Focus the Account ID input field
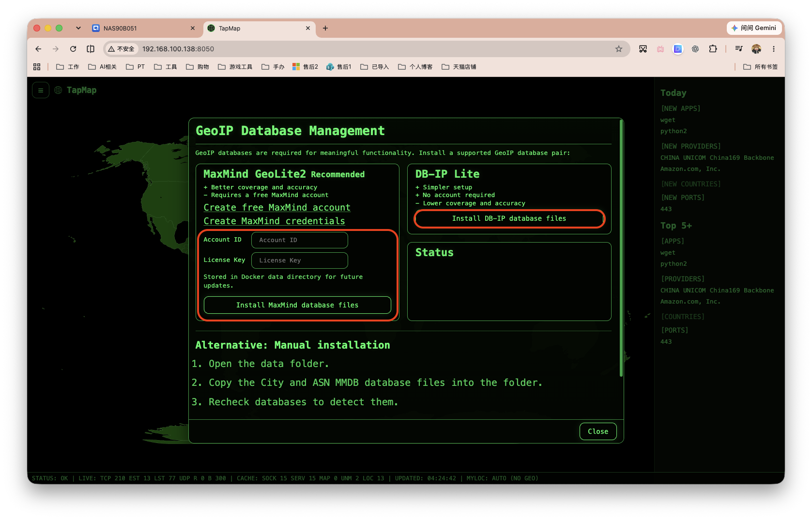 tap(300, 240)
